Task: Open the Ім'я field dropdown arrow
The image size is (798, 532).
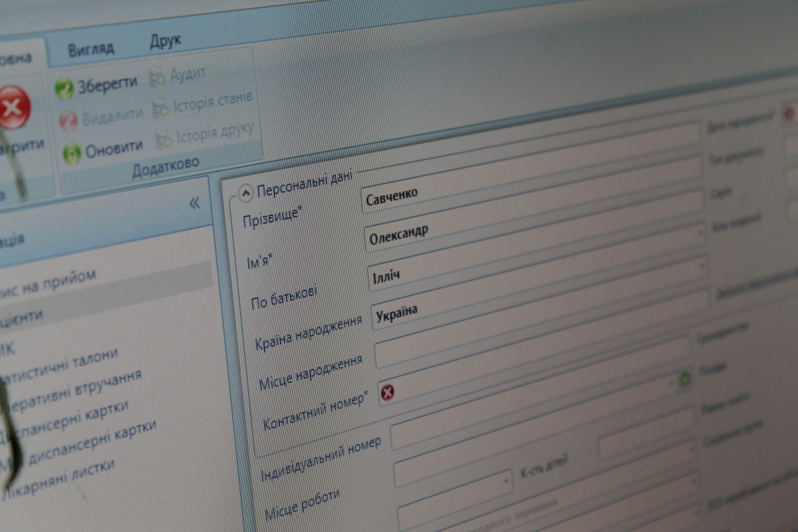Action: coord(700,233)
